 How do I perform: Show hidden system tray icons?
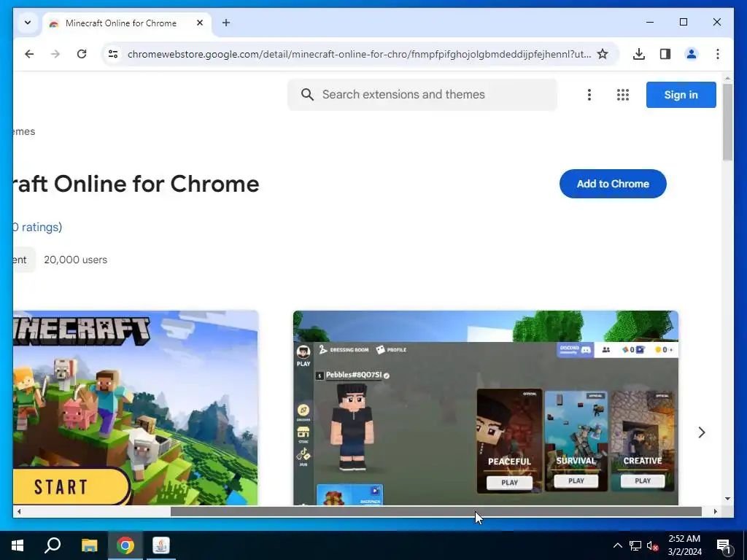(x=617, y=545)
